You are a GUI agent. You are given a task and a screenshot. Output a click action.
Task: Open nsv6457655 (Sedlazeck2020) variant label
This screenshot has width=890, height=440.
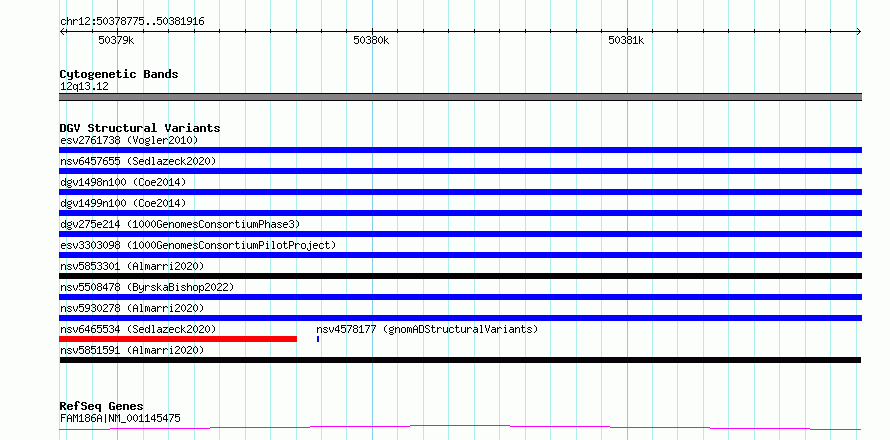(x=138, y=161)
